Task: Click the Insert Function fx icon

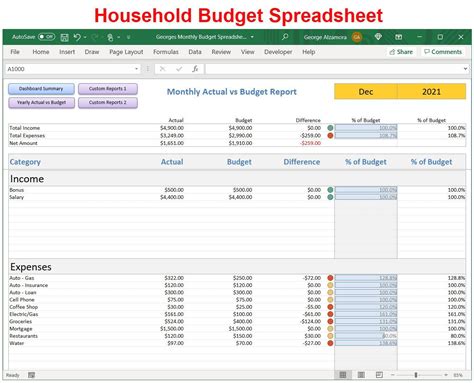Action: click(x=195, y=69)
